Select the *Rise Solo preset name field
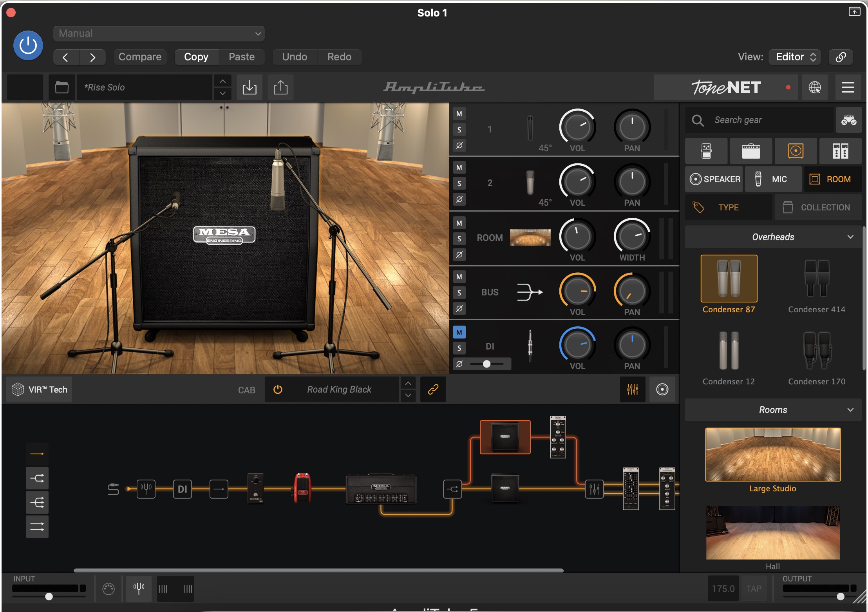Viewport: 868px width, 612px height. (x=144, y=87)
